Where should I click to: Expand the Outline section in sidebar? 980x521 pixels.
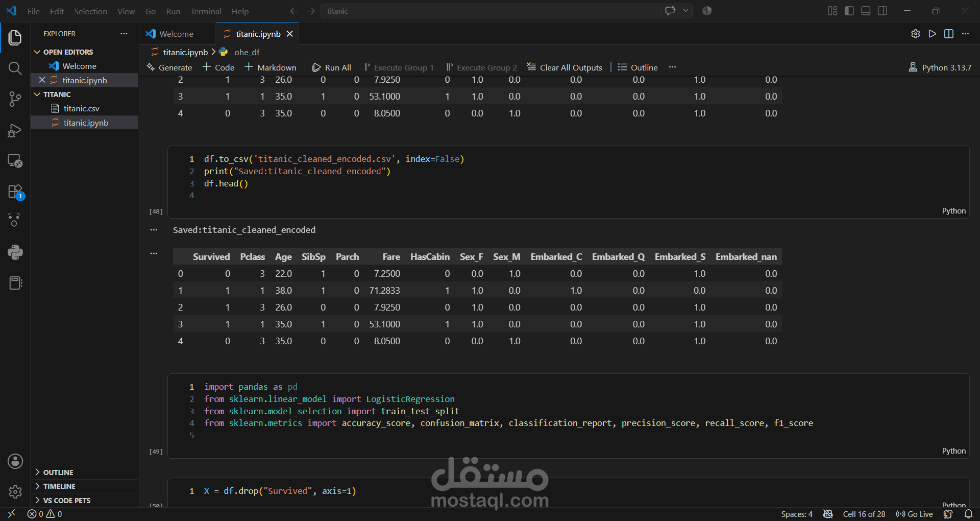[x=58, y=472]
